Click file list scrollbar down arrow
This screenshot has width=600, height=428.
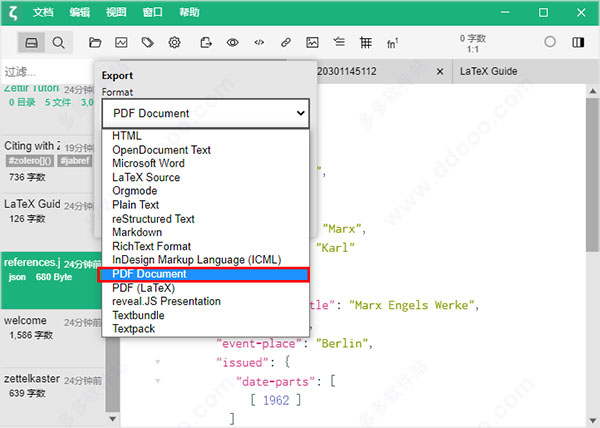click(112, 419)
